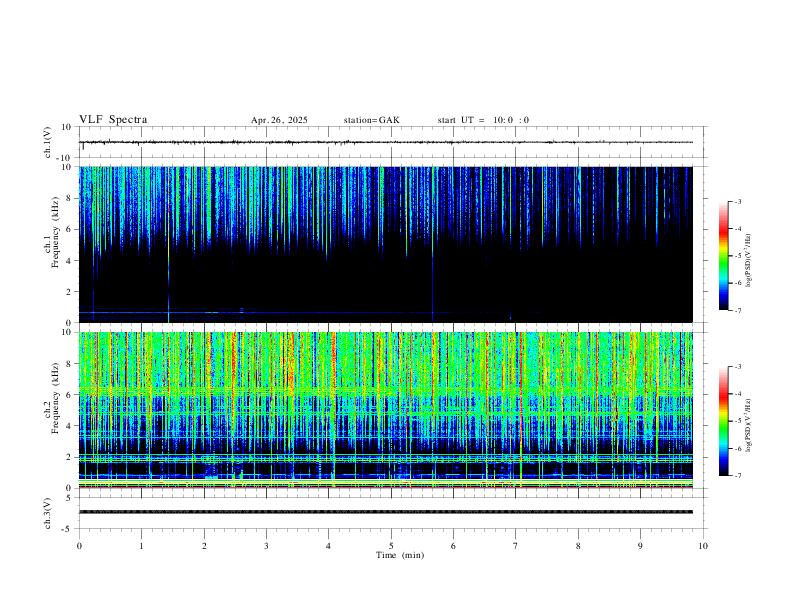Viewport: 792px width, 612px height.
Task: Click time axis tick label '5'
Action: click(x=391, y=546)
